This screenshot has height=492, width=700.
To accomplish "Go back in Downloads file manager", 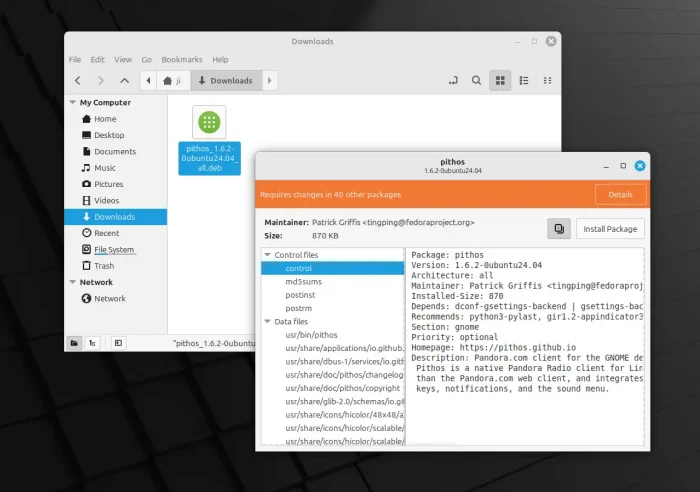I will click(78, 81).
